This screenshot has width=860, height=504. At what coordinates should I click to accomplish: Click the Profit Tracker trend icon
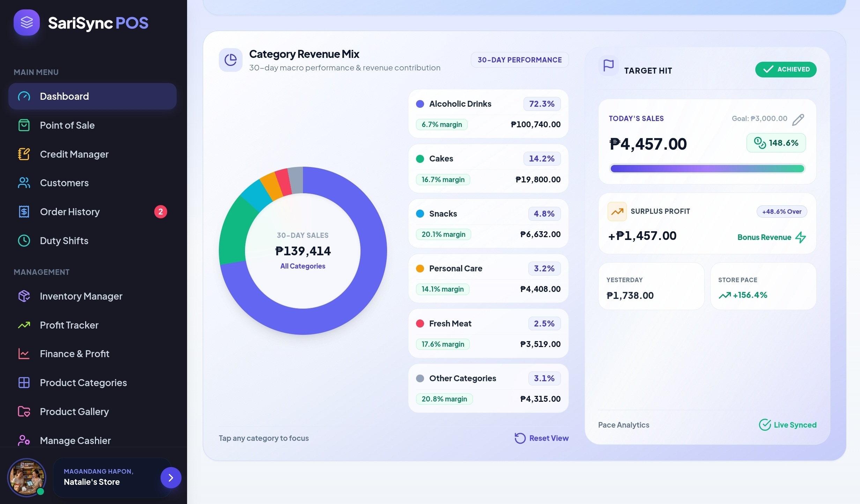coord(24,325)
